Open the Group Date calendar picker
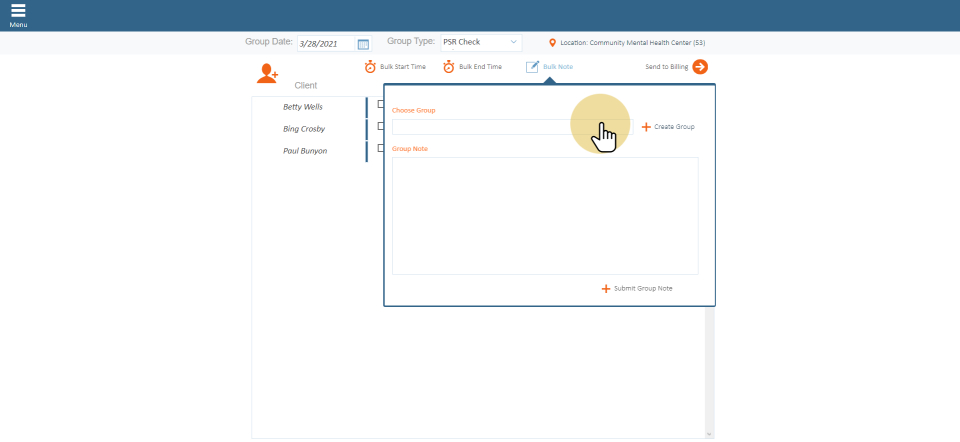 pos(363,44)
